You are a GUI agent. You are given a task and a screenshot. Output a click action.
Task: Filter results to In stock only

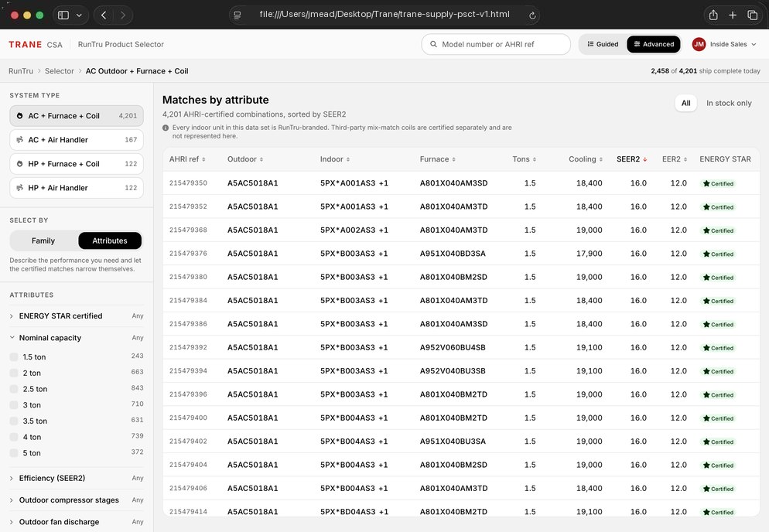[729, 103]
